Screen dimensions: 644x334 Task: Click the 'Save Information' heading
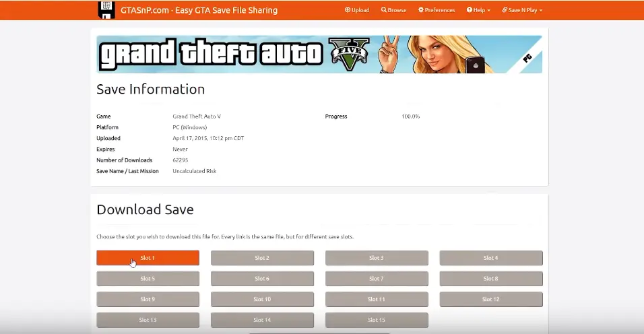tap(150, 89)
